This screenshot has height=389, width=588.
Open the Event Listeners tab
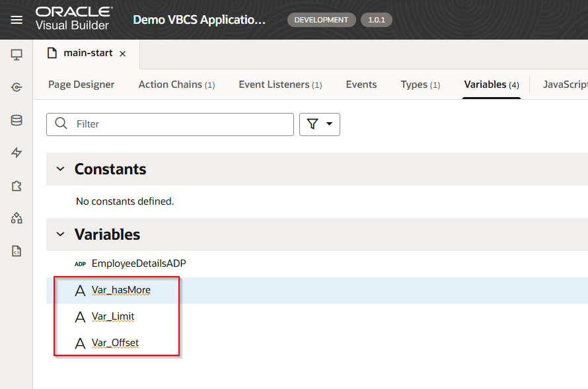pyautogui.click(x=280, y=85)
